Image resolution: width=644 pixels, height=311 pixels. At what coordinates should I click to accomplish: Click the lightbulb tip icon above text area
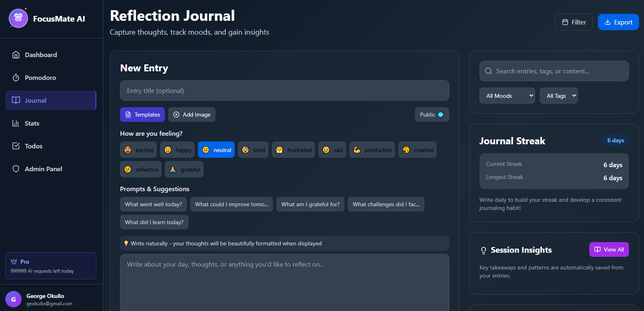point(126,243)
